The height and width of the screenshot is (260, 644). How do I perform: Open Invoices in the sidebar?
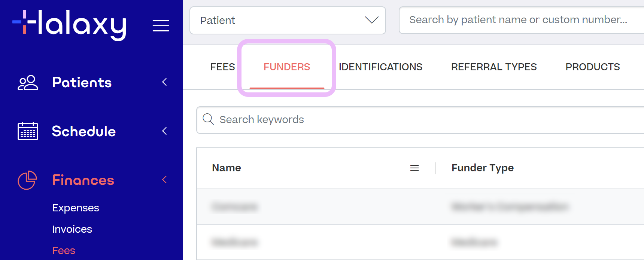pos(72,229)
